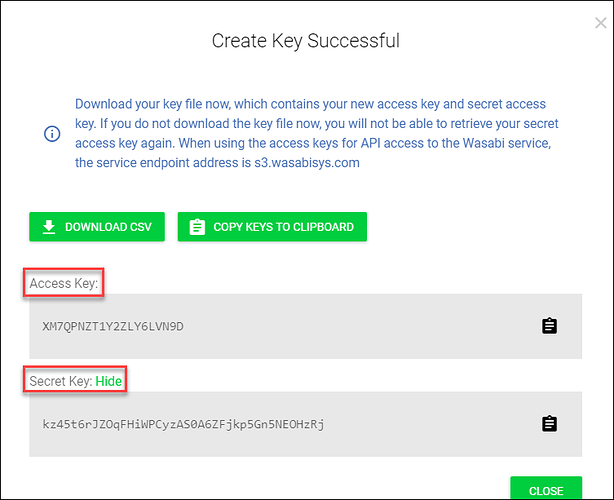Copy the Access Key using its clipboard icon

pyautogui.click(x=548, y=326)
